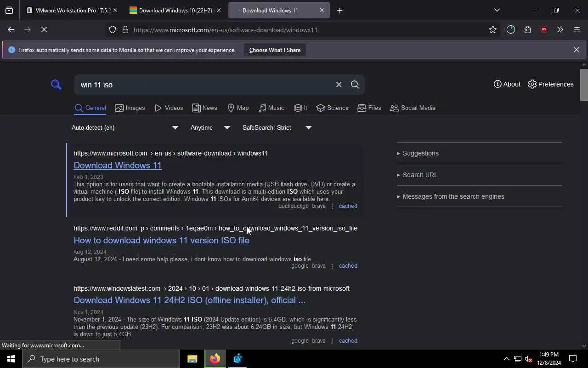Open the muted volume tray icon
588x368 pixels.
528,359
